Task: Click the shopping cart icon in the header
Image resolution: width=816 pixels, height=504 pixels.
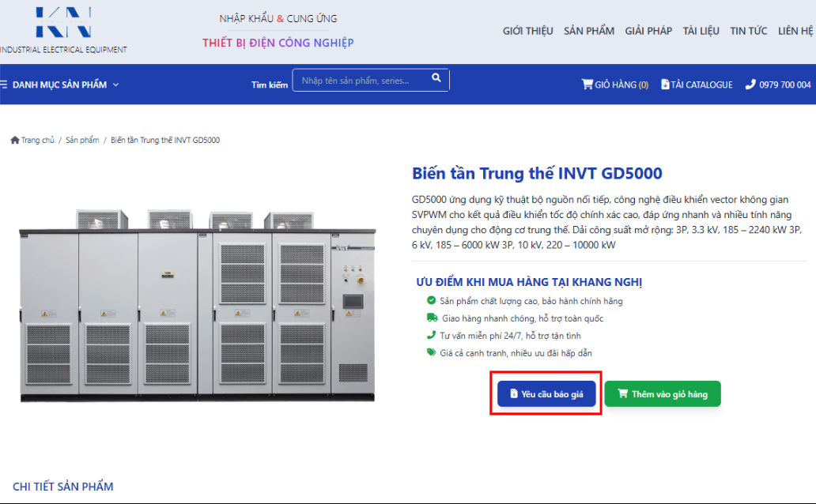Action: point(587,85)
